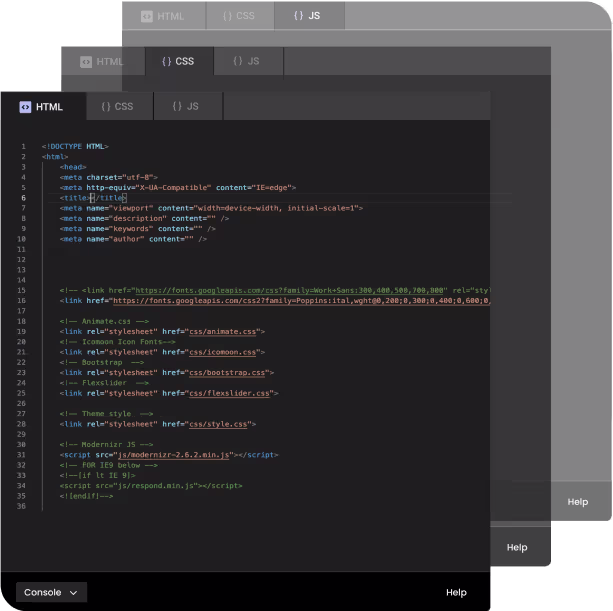Click the HTML tab in the middle window
This screenshot has width=613, height=611.
pos(103,61)
